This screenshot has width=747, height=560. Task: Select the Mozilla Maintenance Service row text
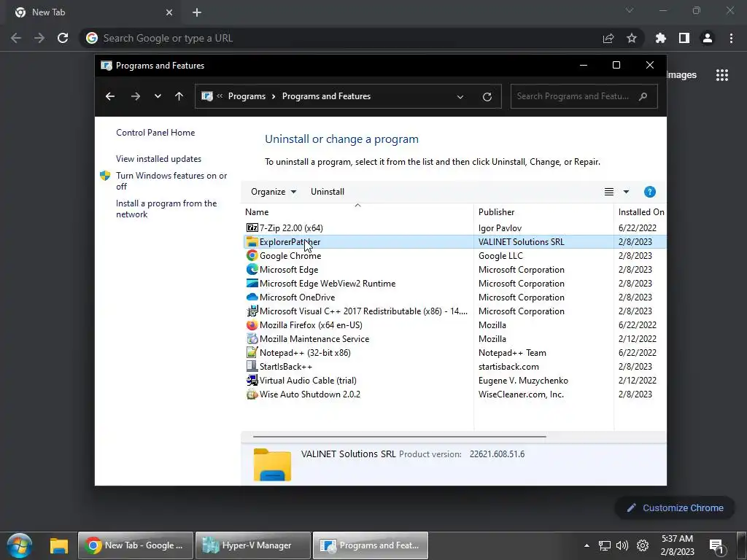click(x=314, y=338)
